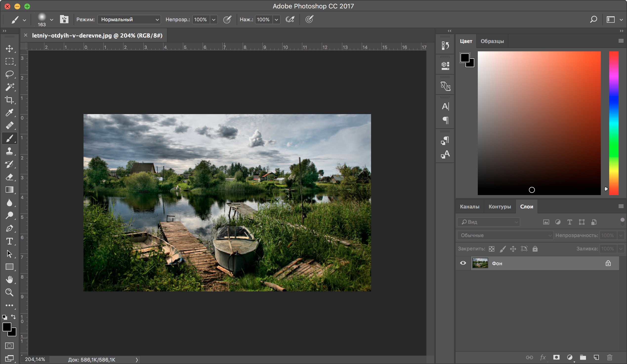Open the tool preset picker arrow
Image resolution: width=627 pixels, height=364 pixels.
24,20
